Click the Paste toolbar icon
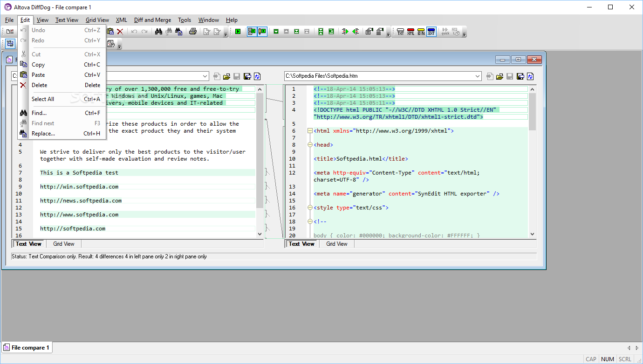This screenshot has width=643, height=364. pos(110,32)
